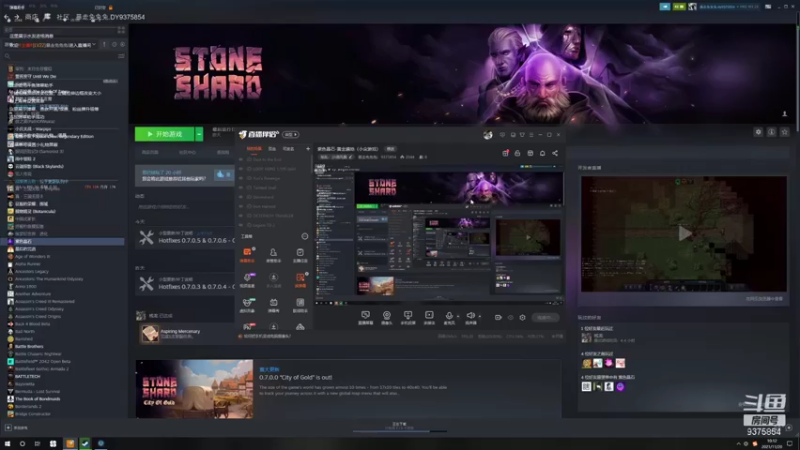Expand microphone device arrow in streaming app
The image size is (800, 450).
[x=458, y=316]
